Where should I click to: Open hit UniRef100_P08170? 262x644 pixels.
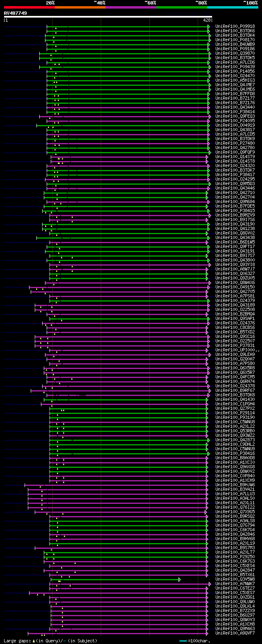click(235, 40)
